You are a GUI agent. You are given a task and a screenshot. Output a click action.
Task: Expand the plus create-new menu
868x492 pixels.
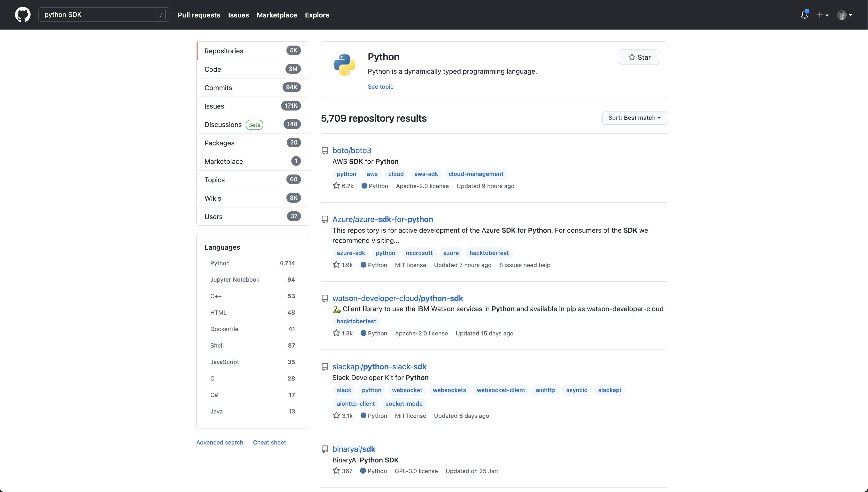[822, 15]
